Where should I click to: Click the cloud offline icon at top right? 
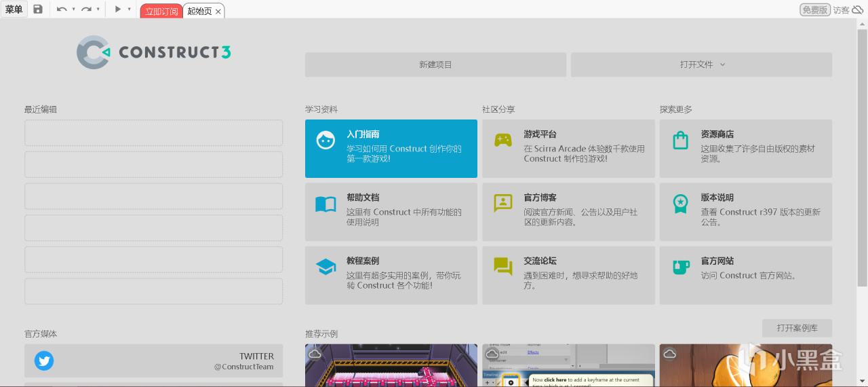pyautogui.click(x=858, y=10)
